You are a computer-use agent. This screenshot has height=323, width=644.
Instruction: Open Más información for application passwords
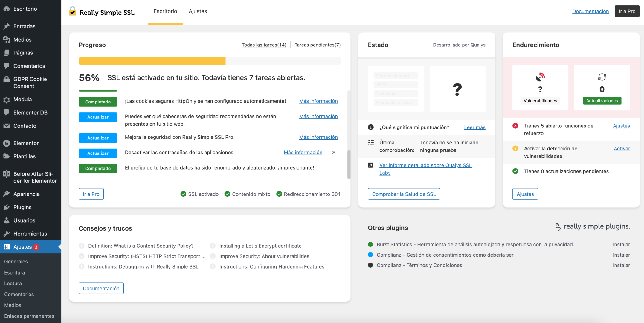coord(303,153)
